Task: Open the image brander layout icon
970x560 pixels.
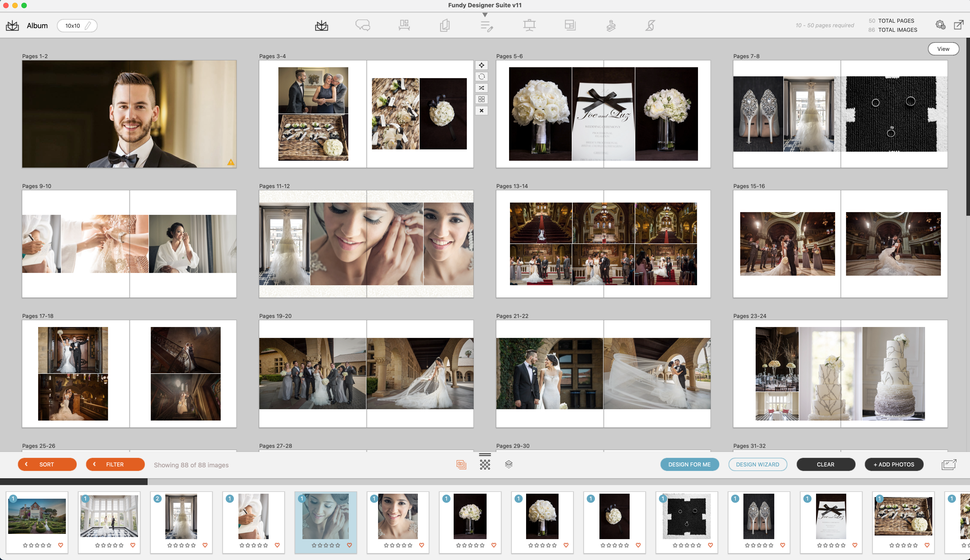Action: pos(570,25)
